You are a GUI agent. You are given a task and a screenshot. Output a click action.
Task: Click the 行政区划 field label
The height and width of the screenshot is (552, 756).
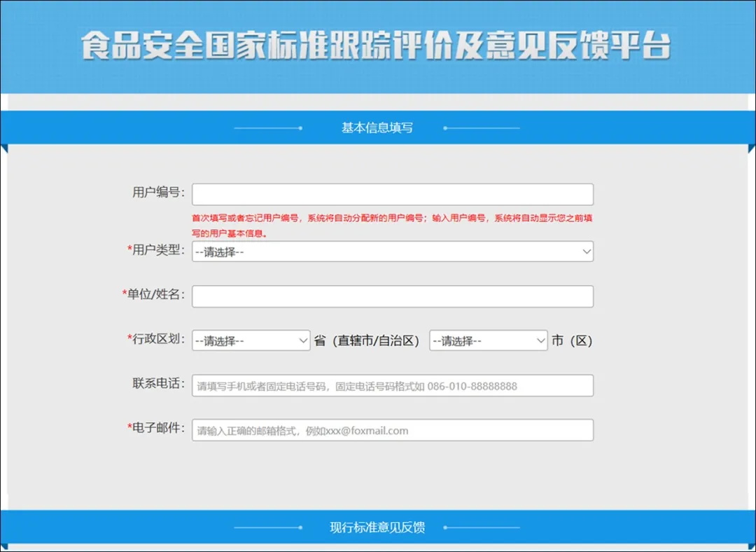coord(155,339)
